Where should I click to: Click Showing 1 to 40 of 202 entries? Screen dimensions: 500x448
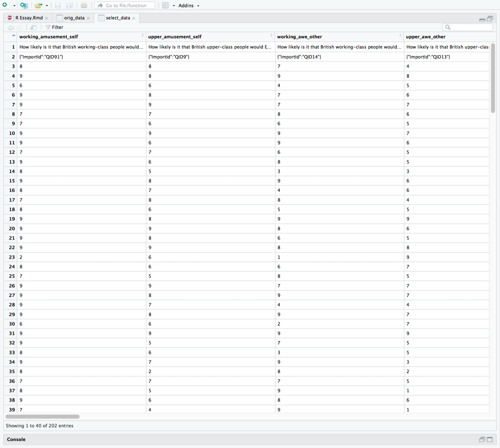[x=39, y=426]
